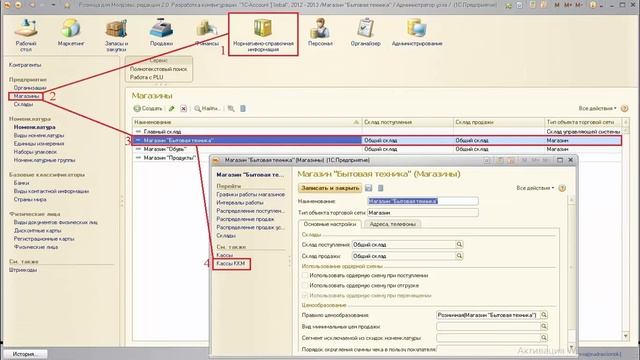Viewport: 640px width, 360px height.
Task: Open Виды номенклатуры in navigation
Action: tap(38, 136)
